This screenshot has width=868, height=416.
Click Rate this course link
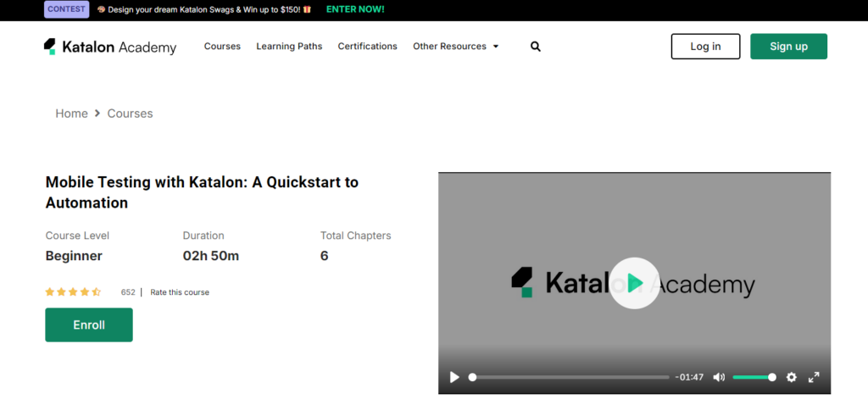point(180,292)
